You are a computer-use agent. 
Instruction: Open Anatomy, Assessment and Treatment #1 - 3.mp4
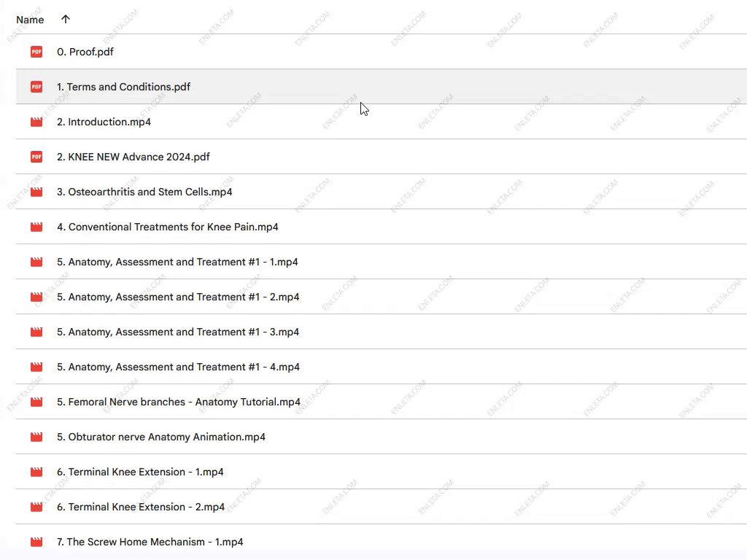[x=178, y=332]
